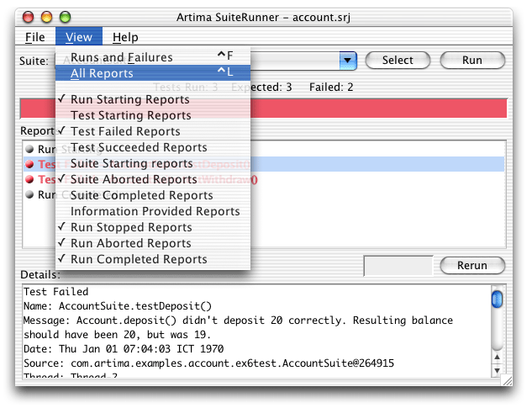Click the gray Run Completed report icon
This screenshot has height=408, width=532.
tap(30, 194)
